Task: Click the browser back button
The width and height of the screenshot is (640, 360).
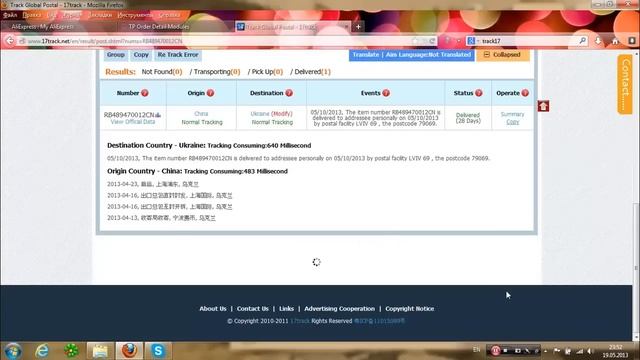Action: (10, 41)
